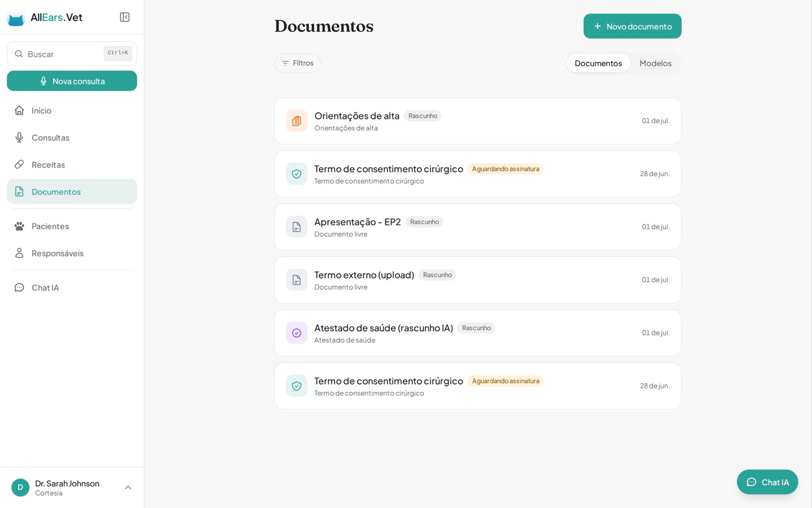Click the Ctrl+K shortcut badge
Image resolution: width=812 pixels, height=508 pixels.
[118, 53]
